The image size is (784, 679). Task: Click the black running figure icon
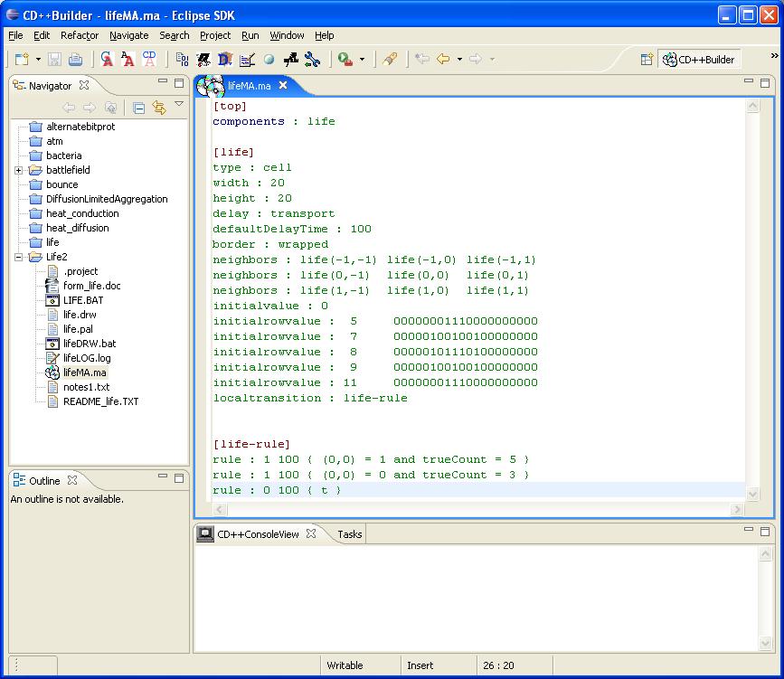click(x=290, y=60)
